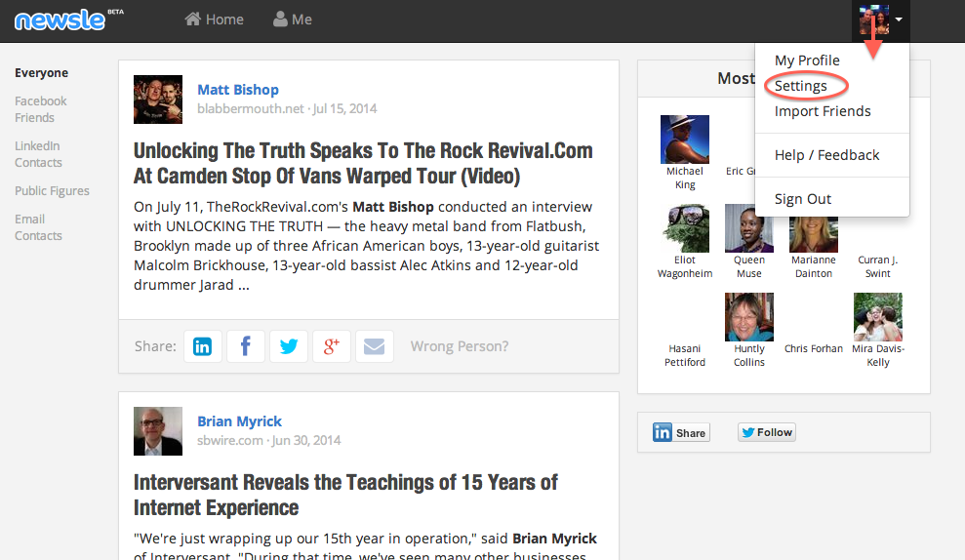Go to Home in top navigation

(x=214, y=20)
